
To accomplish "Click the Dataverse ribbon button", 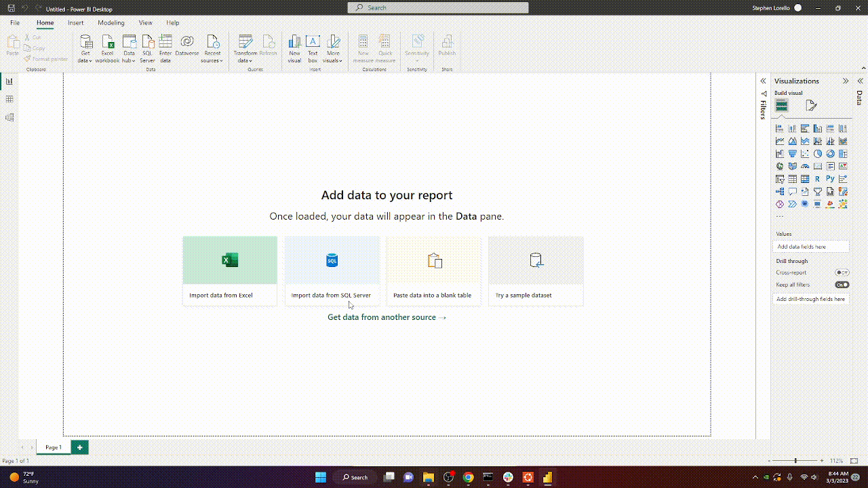I will [x=186, y=46].
